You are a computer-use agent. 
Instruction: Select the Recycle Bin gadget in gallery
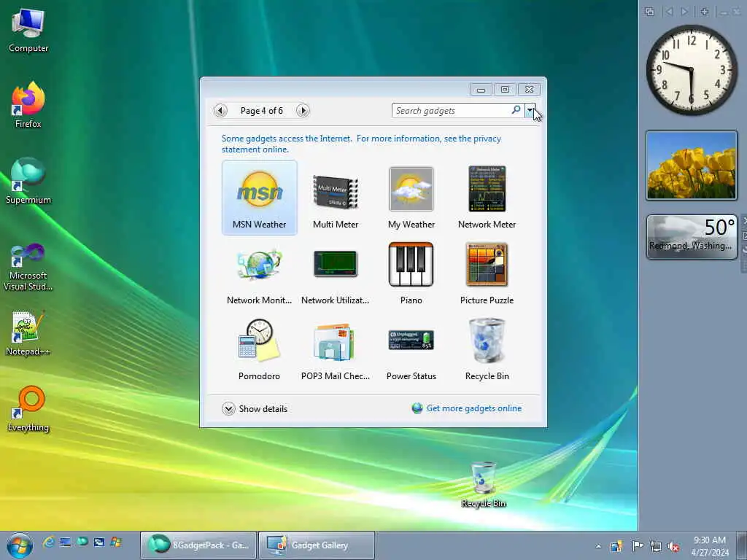click(487, 349)
